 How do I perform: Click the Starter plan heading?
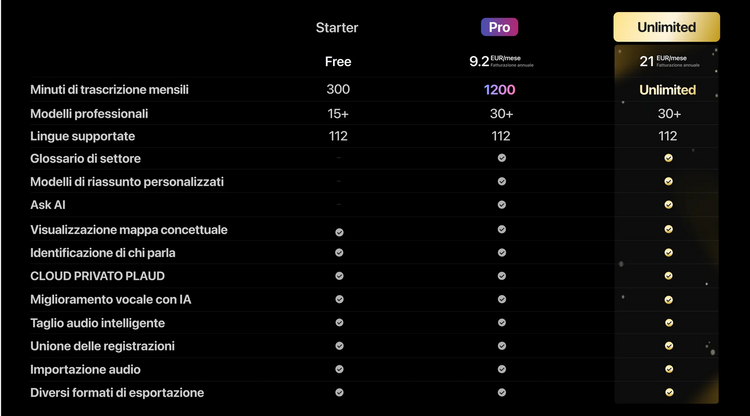(x=337, y=27)
